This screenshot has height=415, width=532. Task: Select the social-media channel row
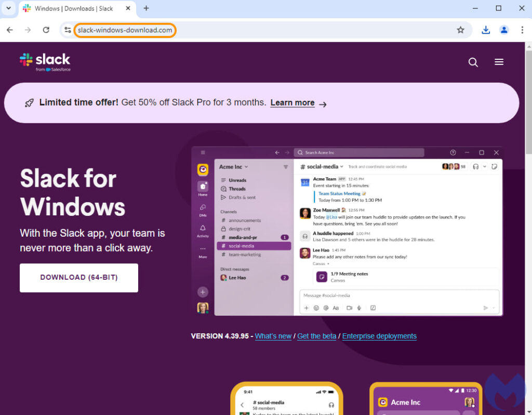click(x=254, y=246)
